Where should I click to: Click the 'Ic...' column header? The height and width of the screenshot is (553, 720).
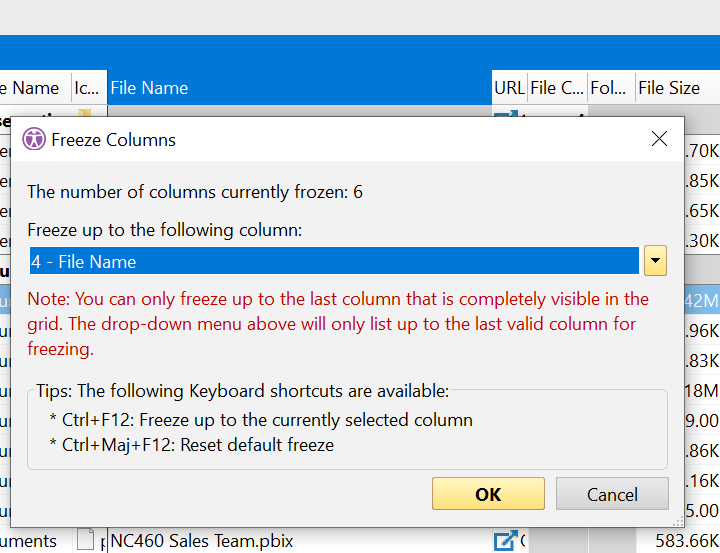(x=86, y=88)
